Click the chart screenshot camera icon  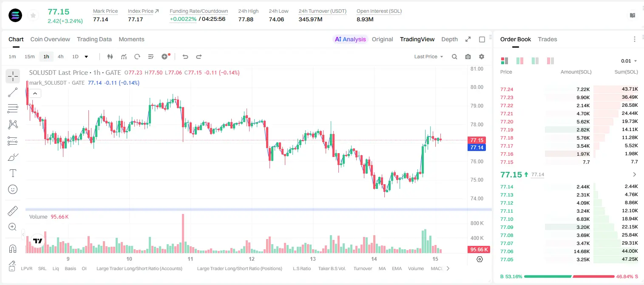[x=468, y=57]
